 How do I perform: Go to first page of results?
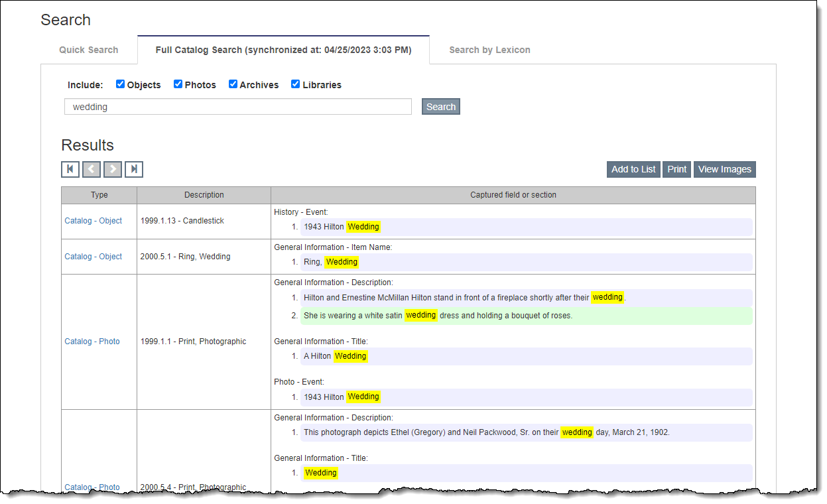[70, 170]
